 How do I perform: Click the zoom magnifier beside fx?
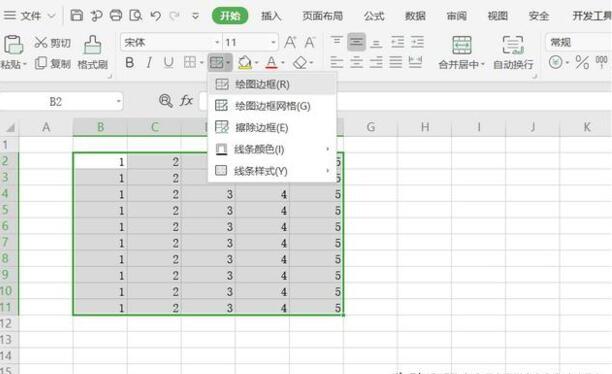pyautogui.click(x=165, y=101)
